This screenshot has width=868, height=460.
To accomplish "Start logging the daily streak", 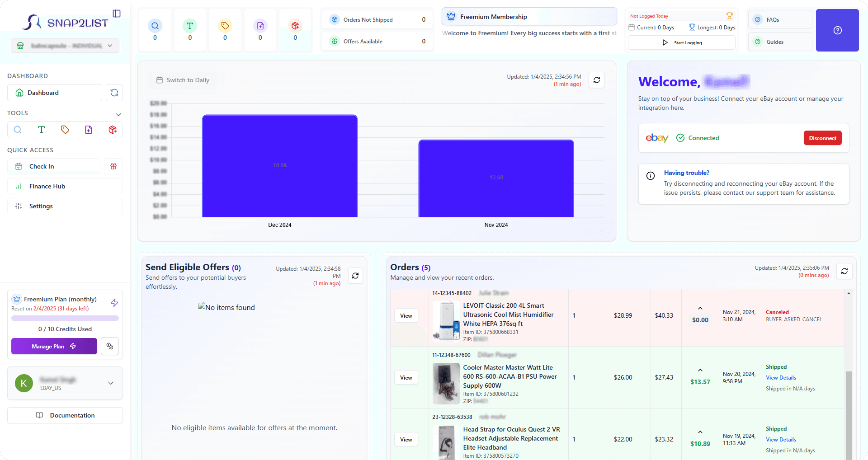I will pyautogui.click(x=682, y=42).
